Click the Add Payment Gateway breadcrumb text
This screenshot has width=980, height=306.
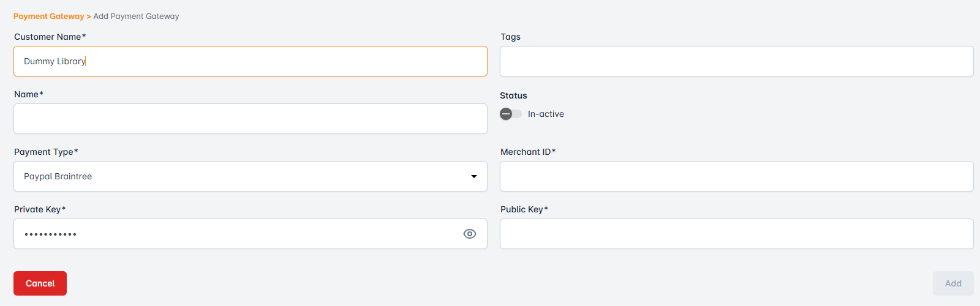tap(136, 17)
